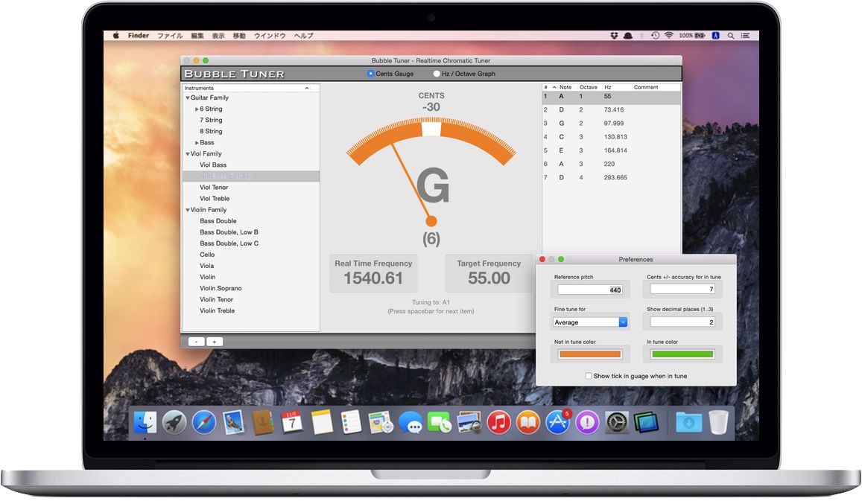Click the Dropbox menu bar icon

pyautogui.click(x=614, y=35)
